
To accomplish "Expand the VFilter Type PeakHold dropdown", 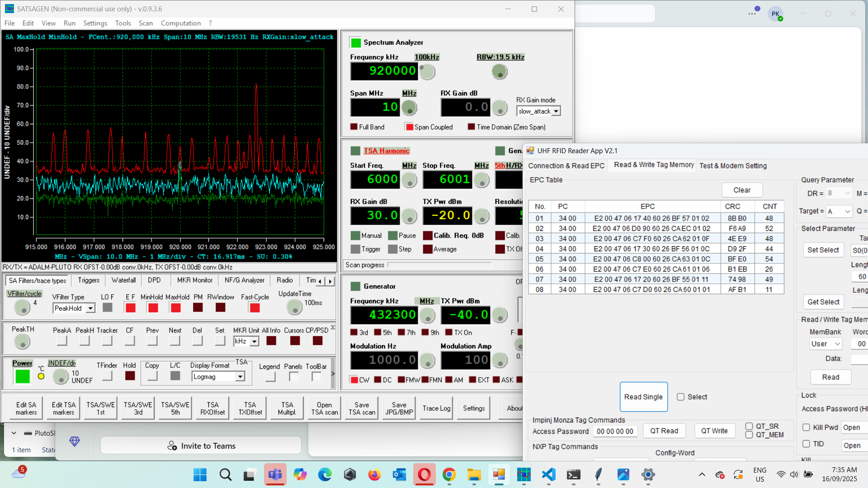I will point(90,308).
